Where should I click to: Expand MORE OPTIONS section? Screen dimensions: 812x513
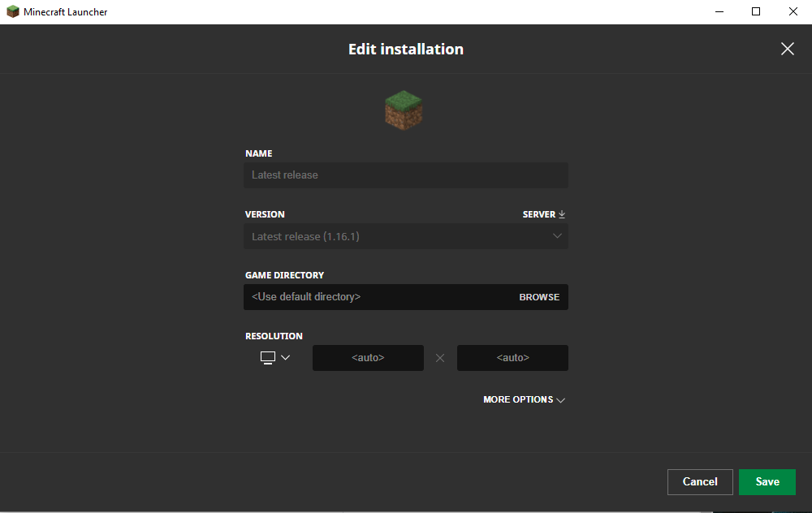(524, 399)
